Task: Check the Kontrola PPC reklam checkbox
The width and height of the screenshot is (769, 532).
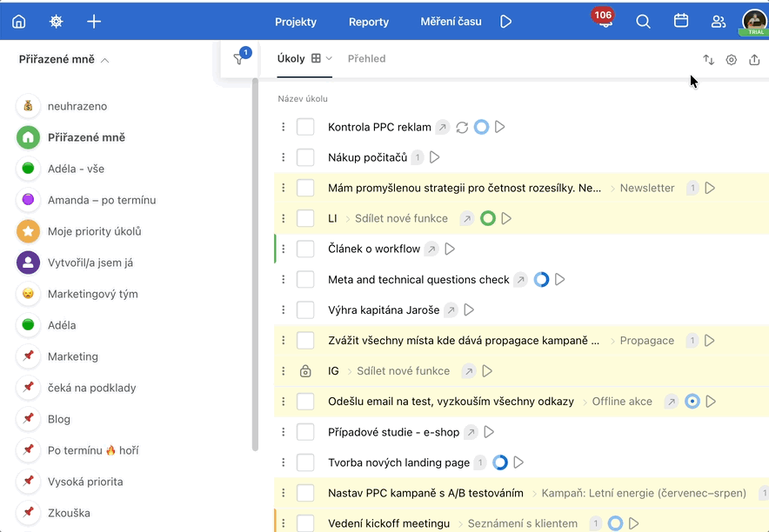Action: click(x=305, y=127)
